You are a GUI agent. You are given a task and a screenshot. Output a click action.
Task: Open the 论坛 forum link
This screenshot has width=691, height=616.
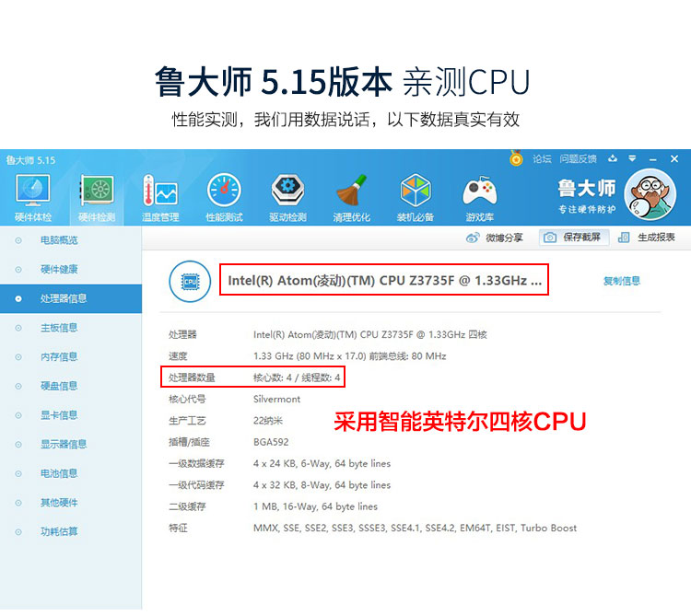(542, 159)
